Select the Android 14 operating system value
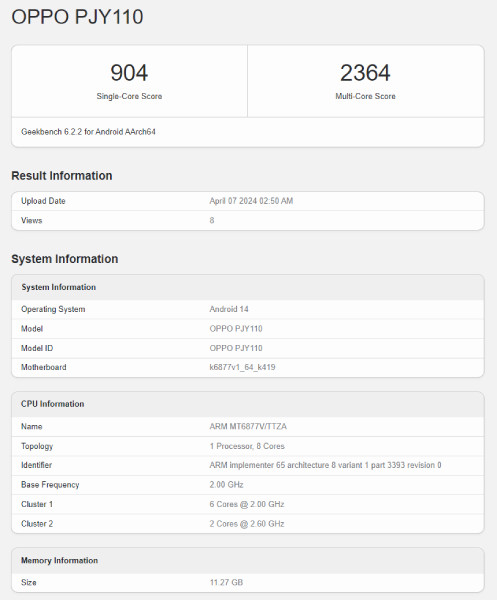The width and height of the screenshot is (497, 600). tap(229, 309)
